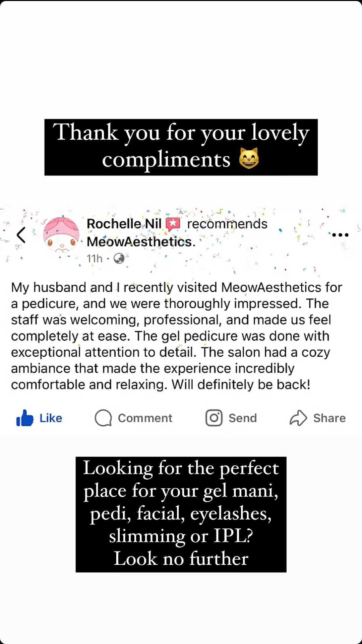
Task: Tap the back chevron arrow
Action: click(21, 234)
